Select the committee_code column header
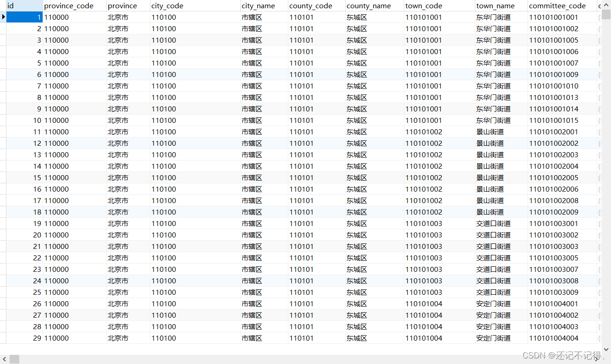611x364 pixels. (562, 6)
